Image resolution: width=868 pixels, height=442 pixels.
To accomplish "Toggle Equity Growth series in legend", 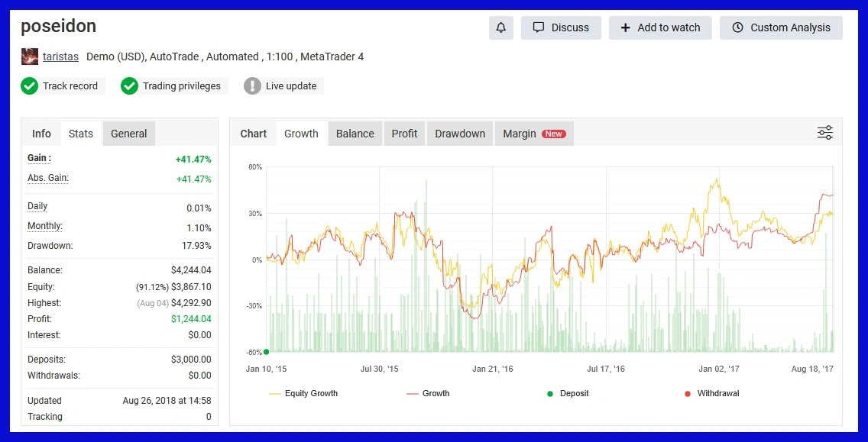I will click(x=303, y=394).
